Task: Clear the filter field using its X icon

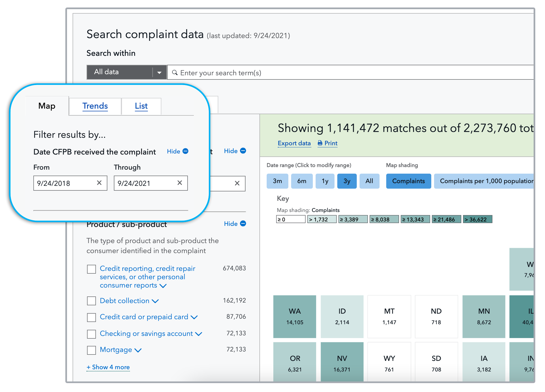Action: point(237,183)
